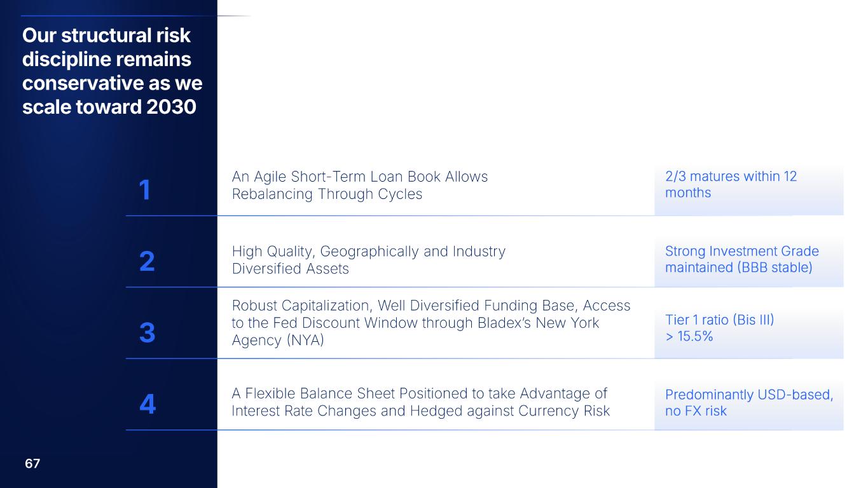Click the 'Flexible Balance Sheet' description text
This screenshot has height=488, width=868.
click(420, 402)
